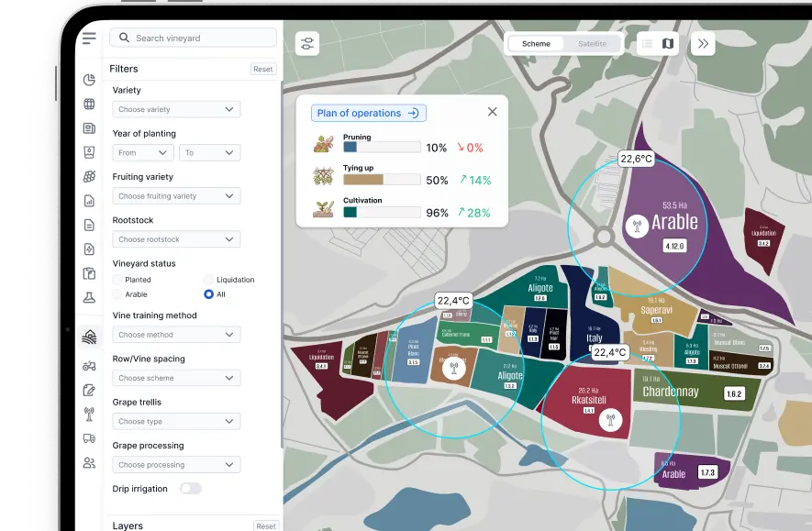The width and height of the screenshot is (812, 531).
Task: Open the analytics bar chart sidebar icon
Action: pyautogui.click(x=89, y=201)
